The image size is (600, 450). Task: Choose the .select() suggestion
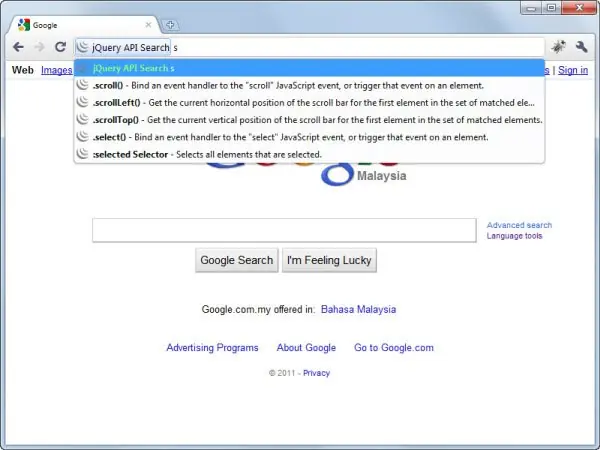309,137
